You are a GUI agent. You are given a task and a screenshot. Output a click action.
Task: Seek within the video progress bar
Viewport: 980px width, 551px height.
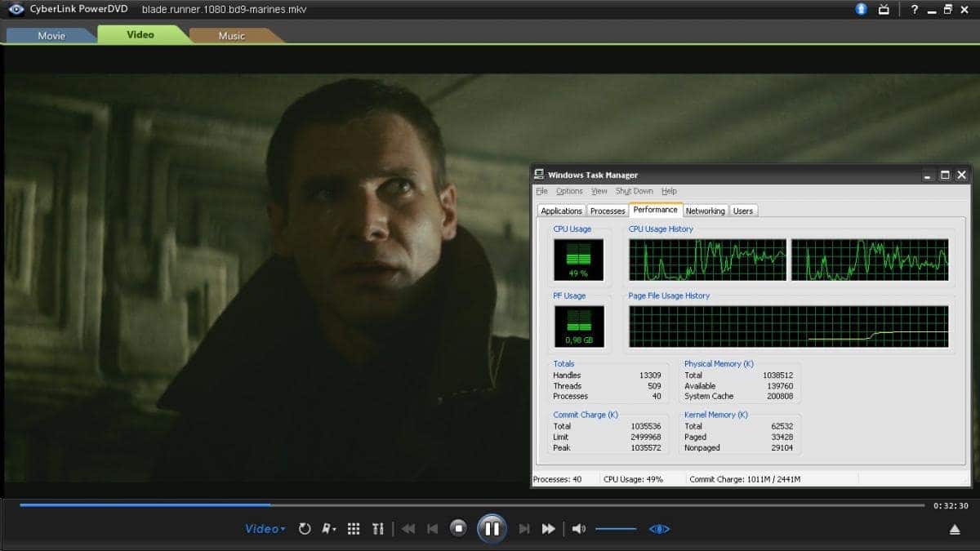(x=472, y=504)
